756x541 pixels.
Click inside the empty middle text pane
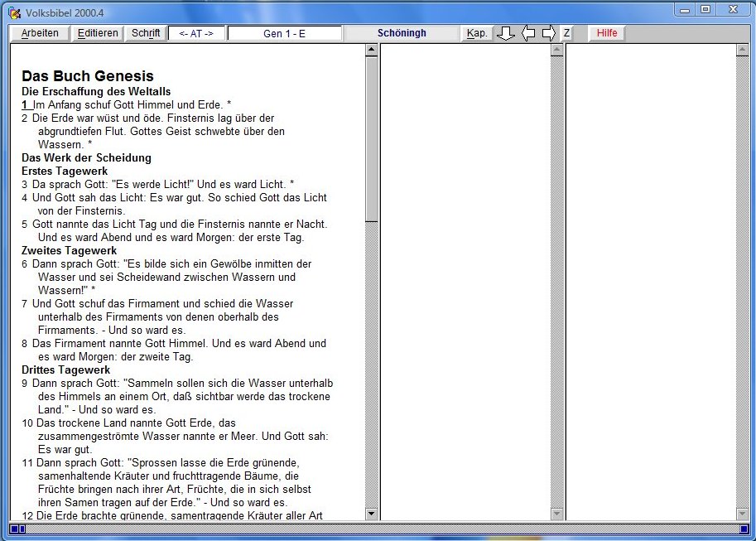point(465,283)
